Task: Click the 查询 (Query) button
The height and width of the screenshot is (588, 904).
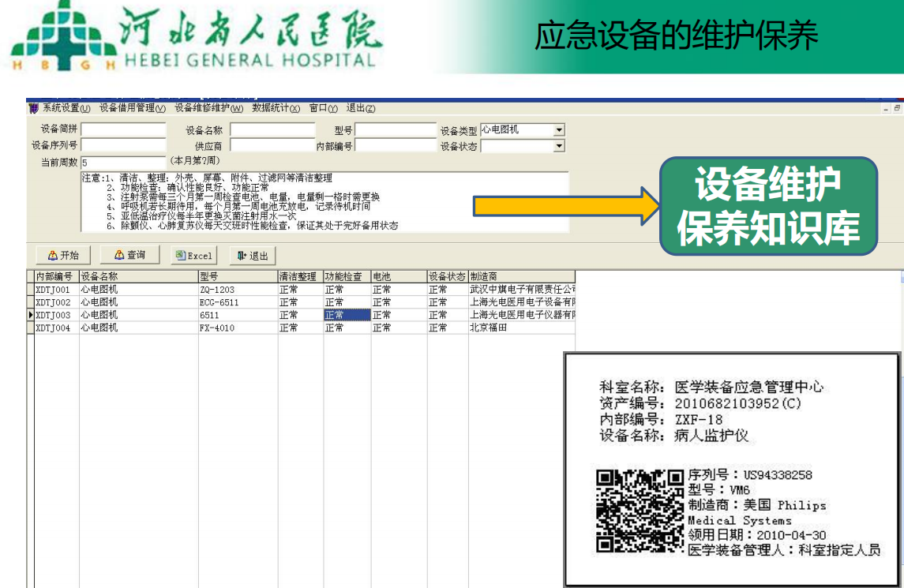Action: click(x=129, y=255)
